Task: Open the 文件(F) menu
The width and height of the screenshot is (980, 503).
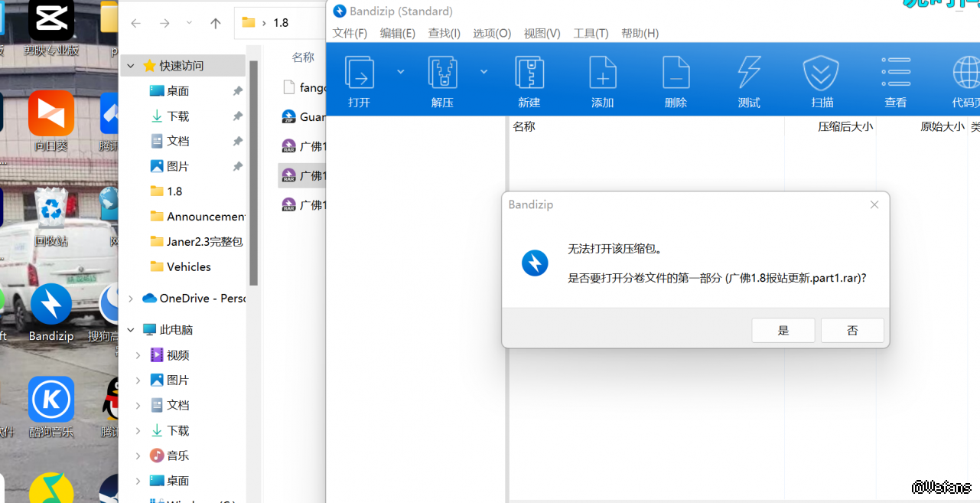Action: tap(350, 33)
